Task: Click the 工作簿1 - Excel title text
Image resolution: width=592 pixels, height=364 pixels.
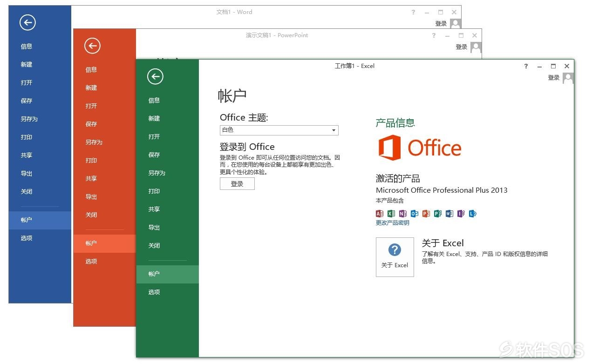Action: tap(355, 66)
